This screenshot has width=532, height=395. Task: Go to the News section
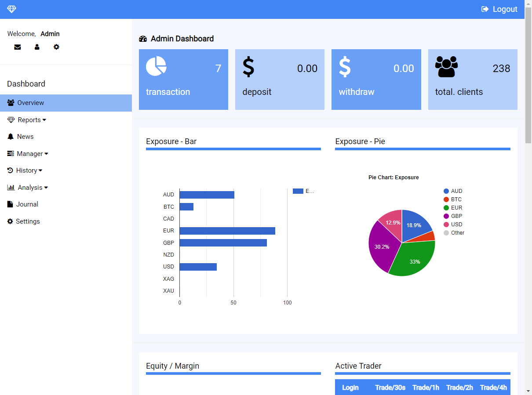25,137
